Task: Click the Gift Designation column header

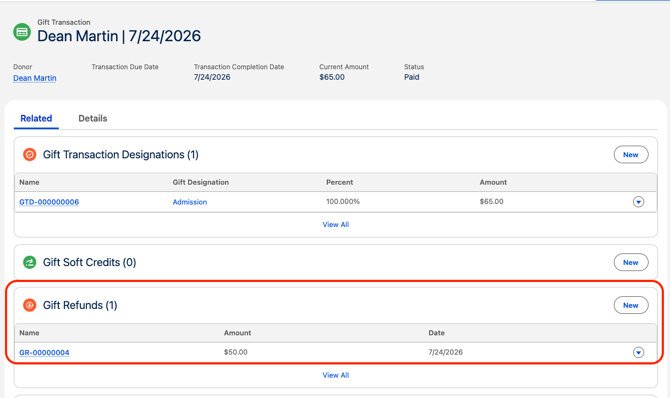Action: pyautogui.click(x=201, y=182)
